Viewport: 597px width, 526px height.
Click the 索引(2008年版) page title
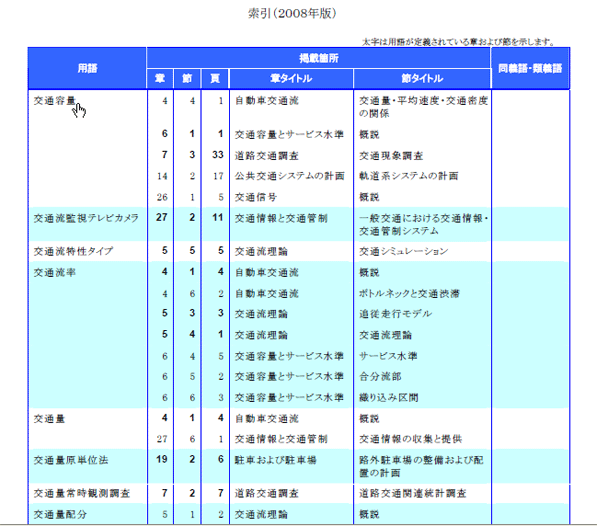292,13
